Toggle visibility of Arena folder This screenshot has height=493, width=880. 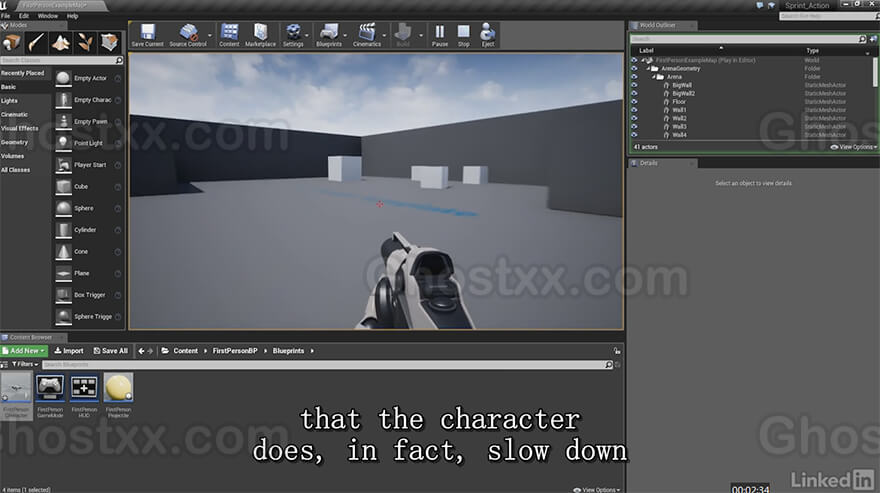(x=634, y=77)
